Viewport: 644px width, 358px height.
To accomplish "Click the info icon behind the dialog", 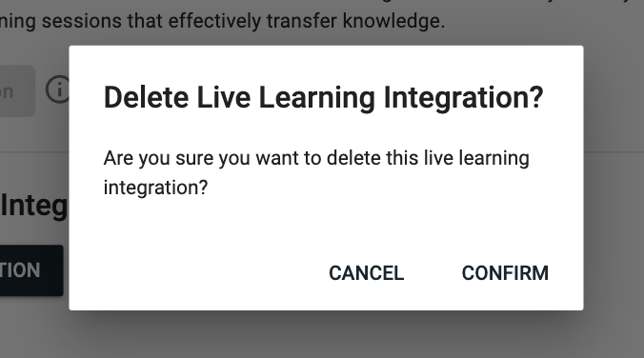I will tap(57, 89).
